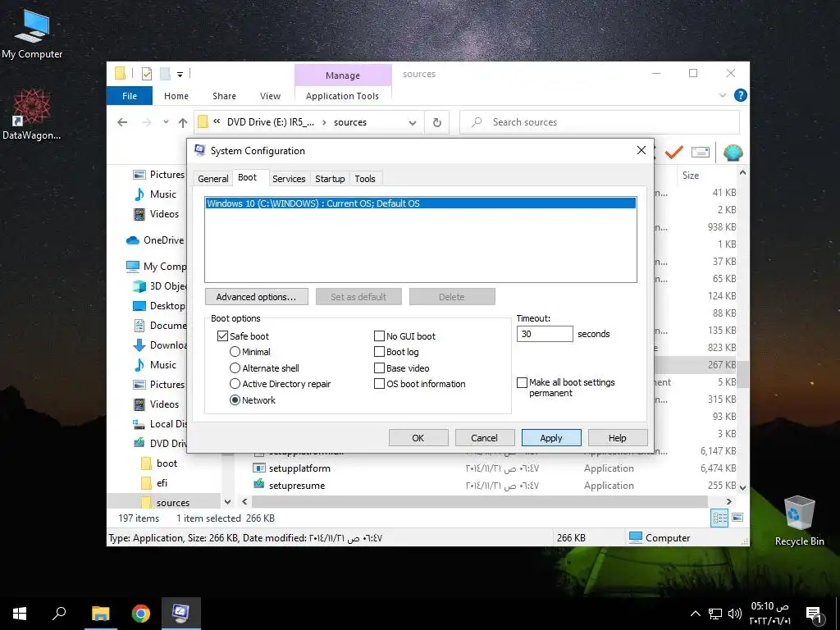This screenshot has width=840, height=630.
Task: Switch to details view icon in status bar
Action: [719, 518]
